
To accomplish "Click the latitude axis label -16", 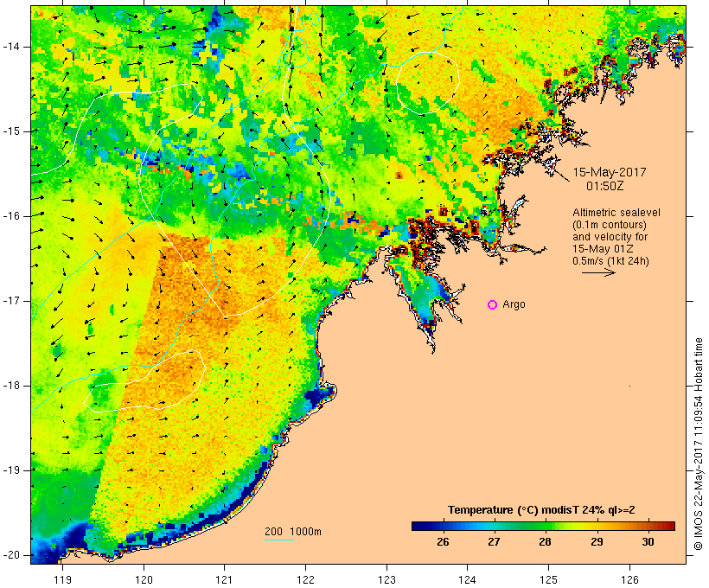I will [x=11, y=216].
